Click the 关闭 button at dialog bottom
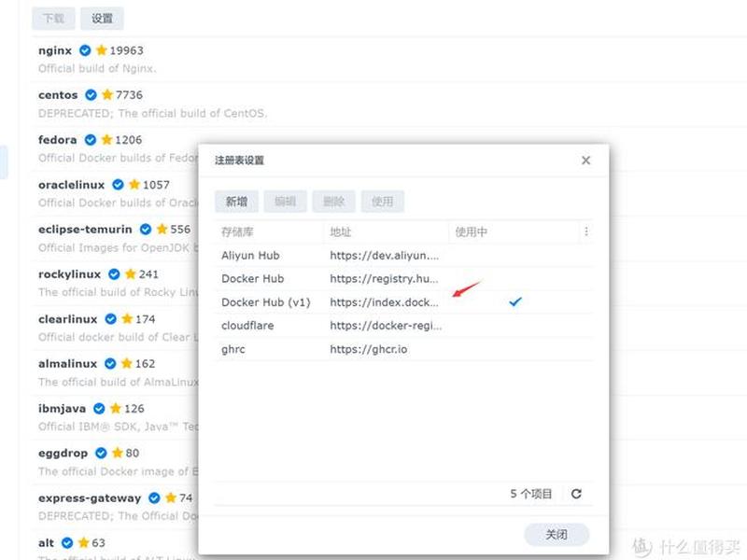 coord(557,534)
